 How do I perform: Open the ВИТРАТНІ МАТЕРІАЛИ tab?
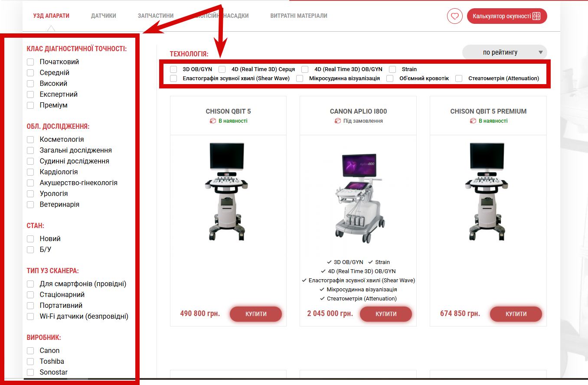coord(299,16)
